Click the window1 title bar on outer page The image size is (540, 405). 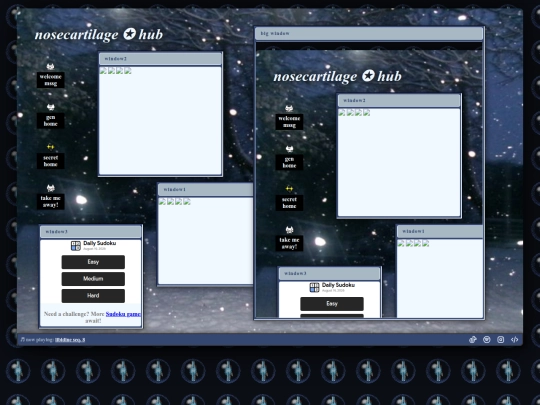click(x=206, y=190)
